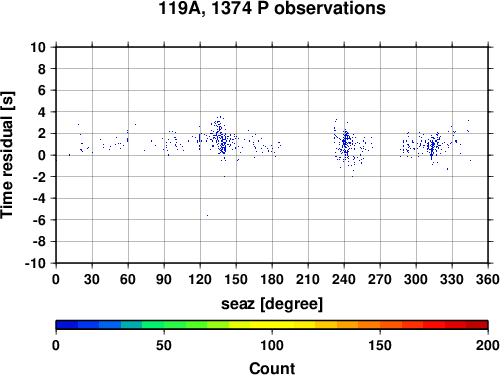Click the 'seaz [degree]' x-axis label
This screenshot has height=375, width=500.
tap(272, 304)
